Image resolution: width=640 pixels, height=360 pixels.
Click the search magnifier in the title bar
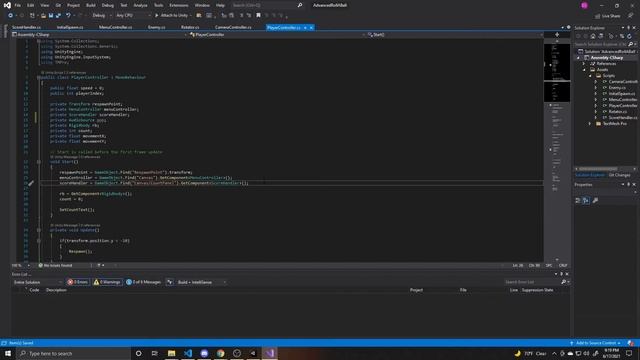pos(300,5)
